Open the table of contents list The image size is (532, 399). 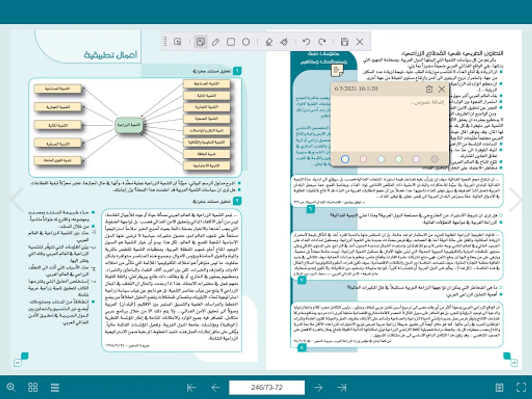coord(55,387)
